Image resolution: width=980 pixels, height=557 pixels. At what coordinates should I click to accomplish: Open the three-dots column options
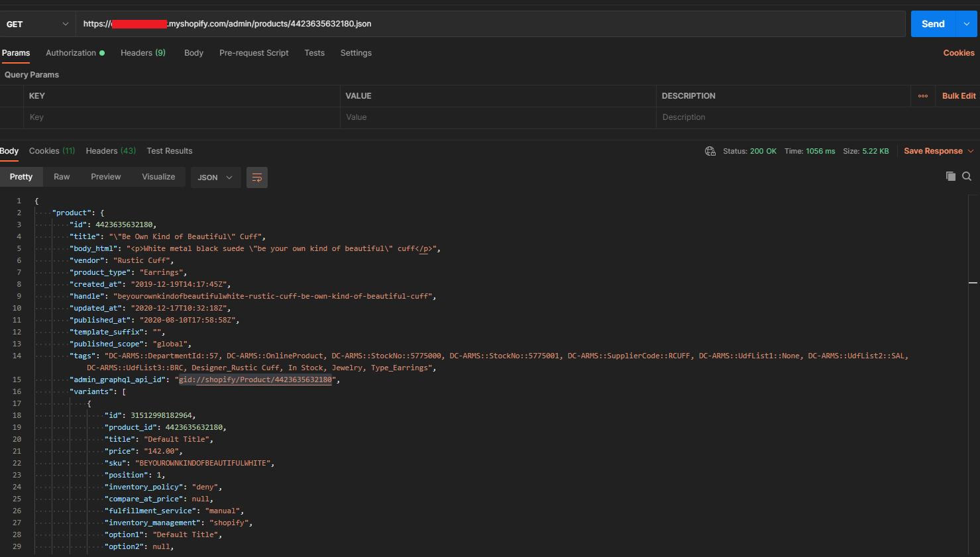coord(922,96)
